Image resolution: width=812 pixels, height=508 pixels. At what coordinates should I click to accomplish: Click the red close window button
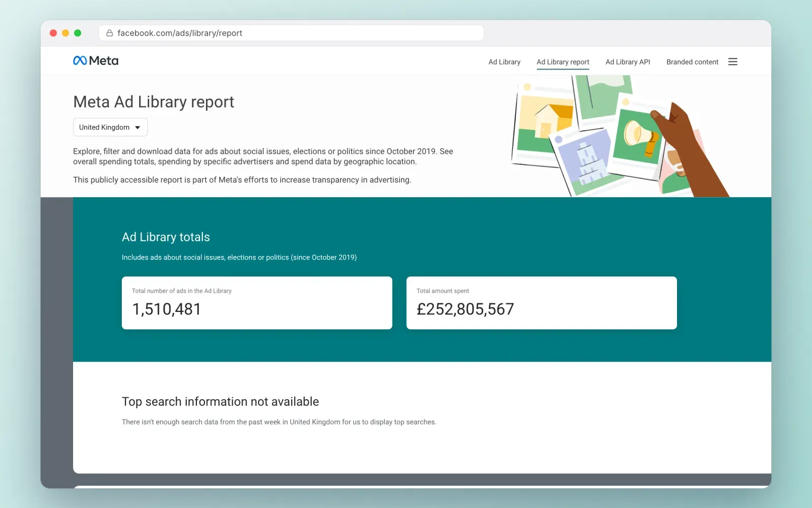53,33
